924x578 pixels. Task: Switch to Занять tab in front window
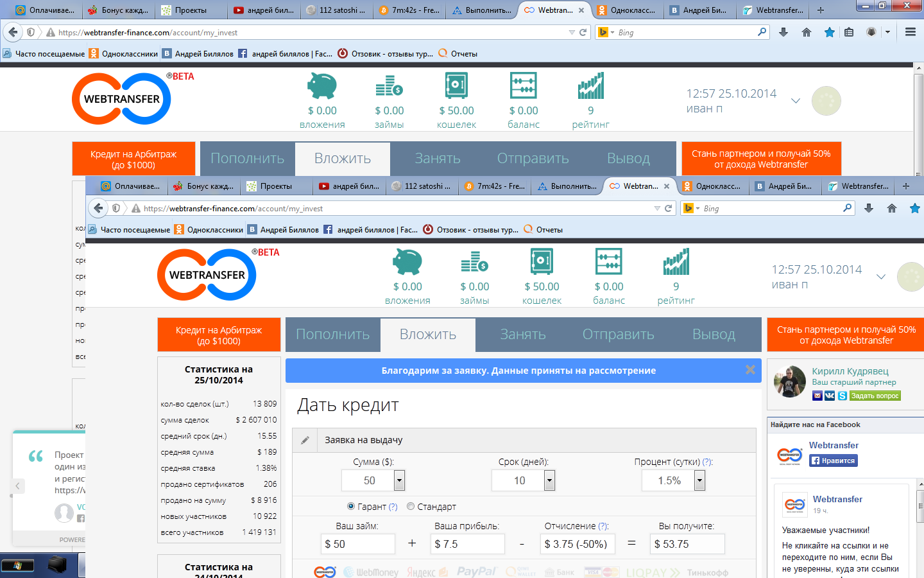[523, 335]
